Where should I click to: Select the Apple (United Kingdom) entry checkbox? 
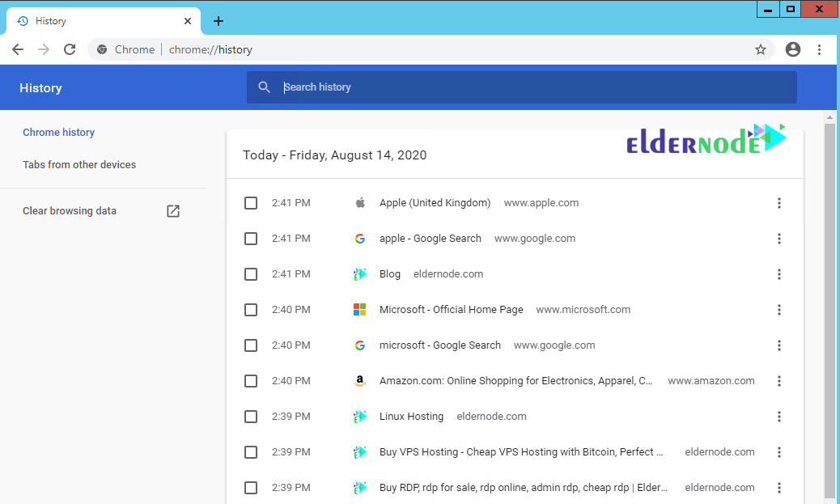tap(251, 203)
